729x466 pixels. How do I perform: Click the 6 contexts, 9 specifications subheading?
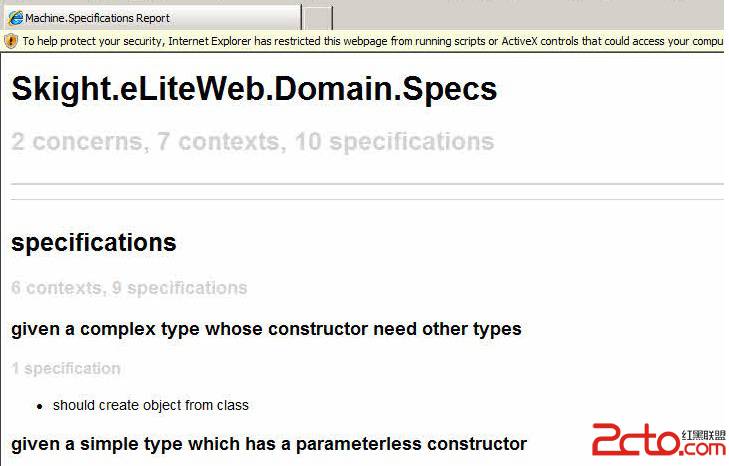coord(129,288)
